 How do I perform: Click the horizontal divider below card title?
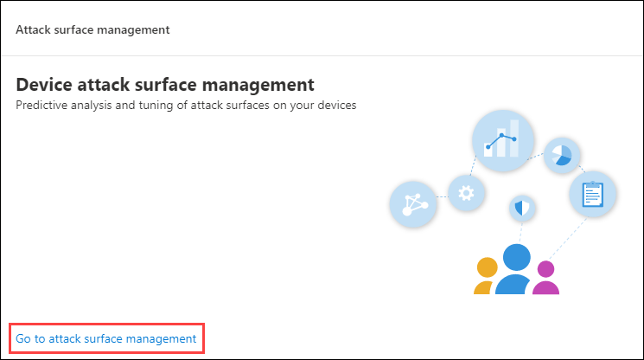(x=322, y=55)
